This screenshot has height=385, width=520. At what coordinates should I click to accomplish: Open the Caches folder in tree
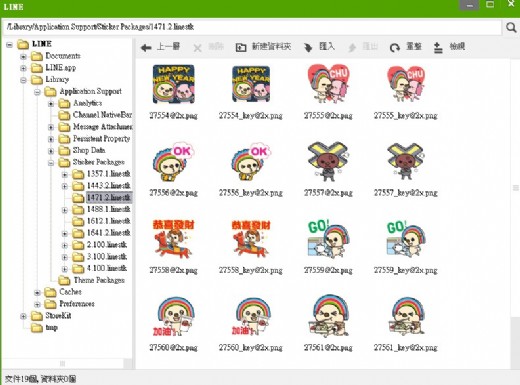[70, 292]
